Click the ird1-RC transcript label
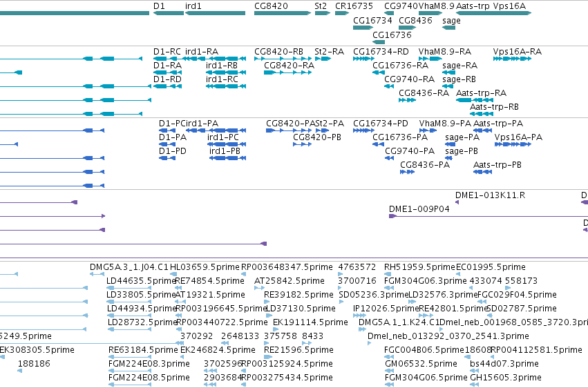The image size is (588, 388). click(222, 79)
